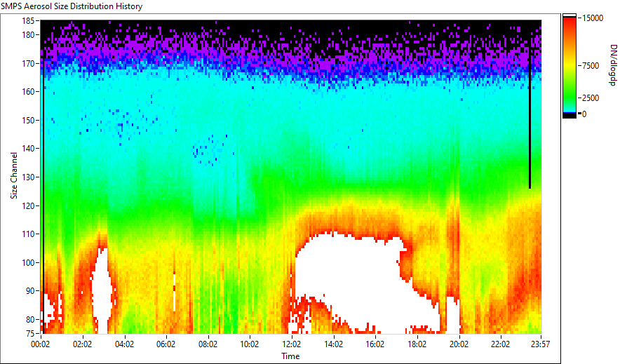Screen dimensions: 620x364
Task: Click y-axis tick label 80
Action: pos(30,319)
